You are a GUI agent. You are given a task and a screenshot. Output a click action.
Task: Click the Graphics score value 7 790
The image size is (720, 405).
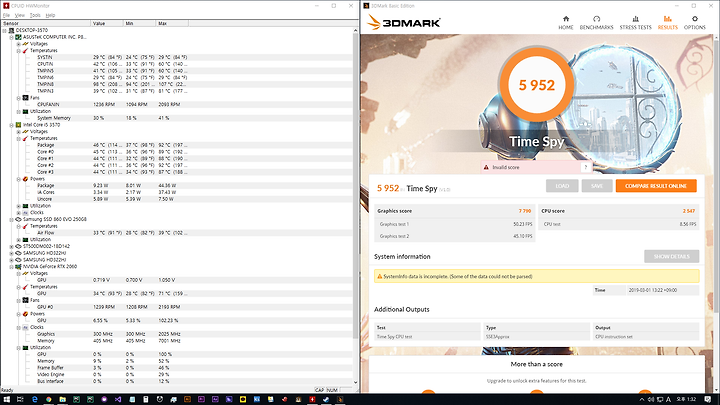click(525, 211)
